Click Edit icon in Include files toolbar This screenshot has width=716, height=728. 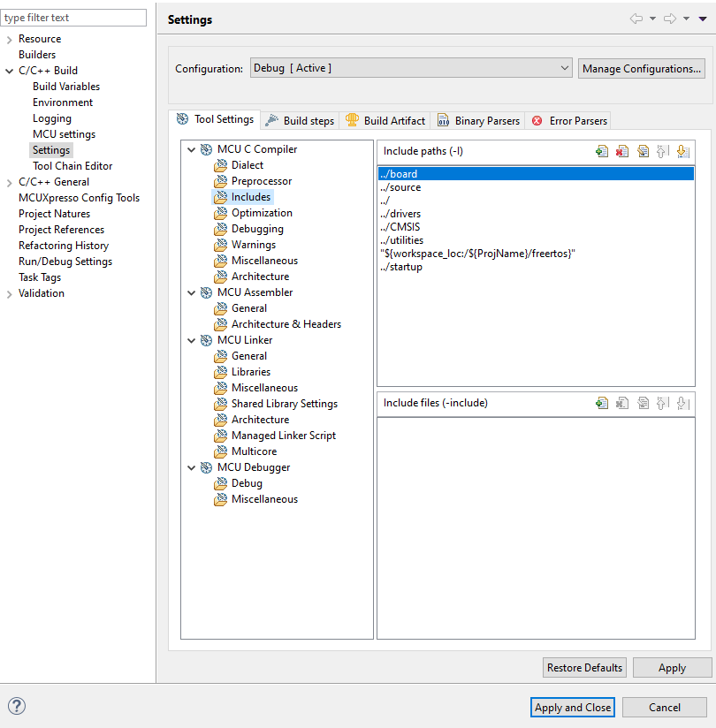(643, 403)
